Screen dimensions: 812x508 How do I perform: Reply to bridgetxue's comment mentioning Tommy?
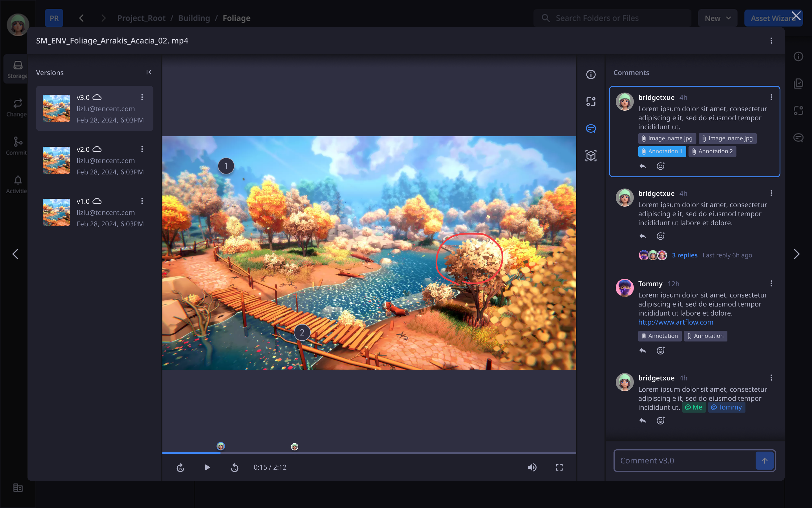(643, 421)
